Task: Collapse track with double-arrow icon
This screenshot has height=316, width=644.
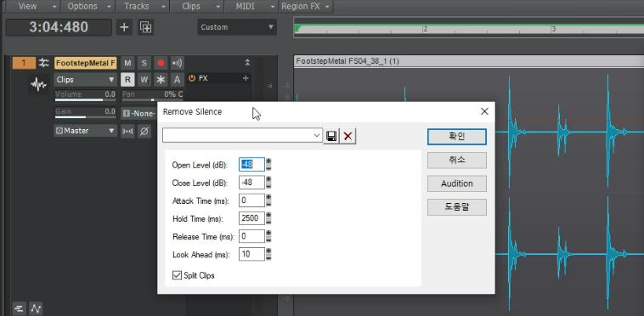Action: 247,62
